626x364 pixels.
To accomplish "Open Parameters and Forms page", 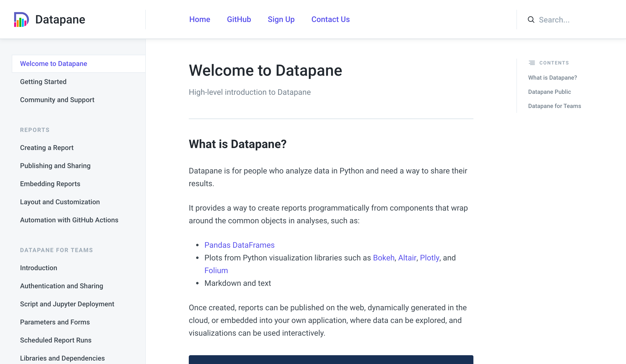I will pos(55,322).
